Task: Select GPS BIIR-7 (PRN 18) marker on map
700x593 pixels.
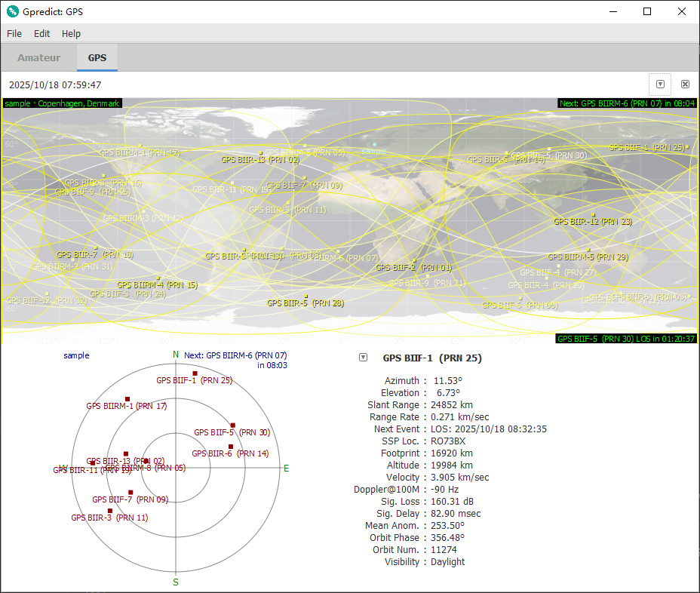Action: [96, 247]
